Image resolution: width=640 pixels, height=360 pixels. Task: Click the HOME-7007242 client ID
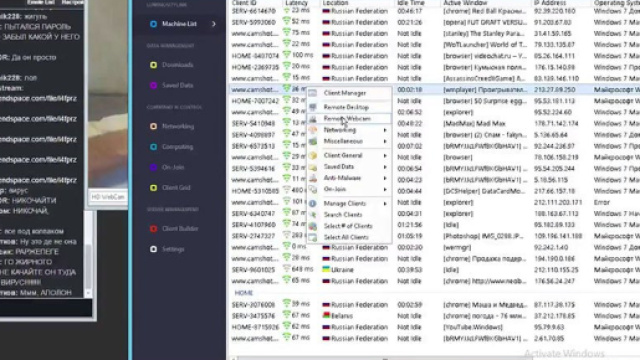coord(255,101)
